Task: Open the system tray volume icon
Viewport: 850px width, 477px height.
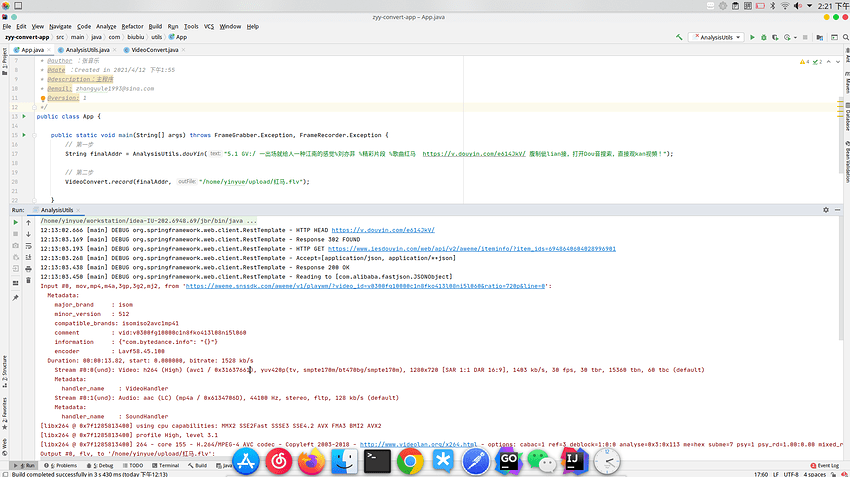Action: (797, 6)
